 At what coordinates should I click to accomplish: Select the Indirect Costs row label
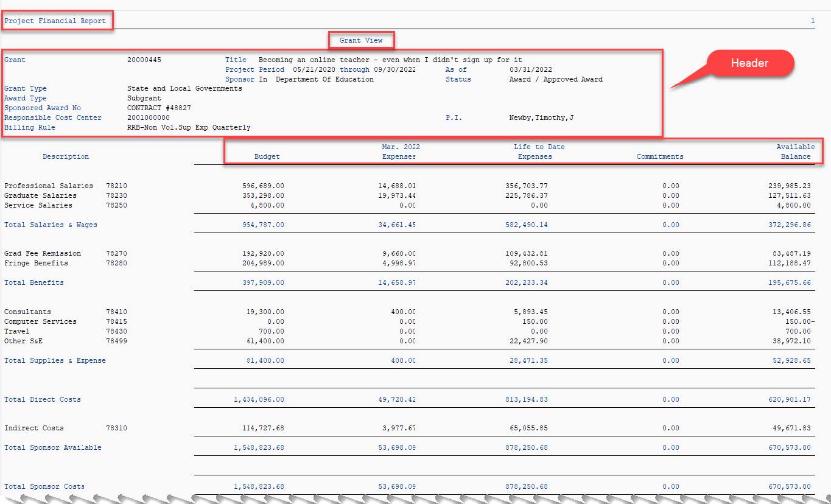pos(34,429)
